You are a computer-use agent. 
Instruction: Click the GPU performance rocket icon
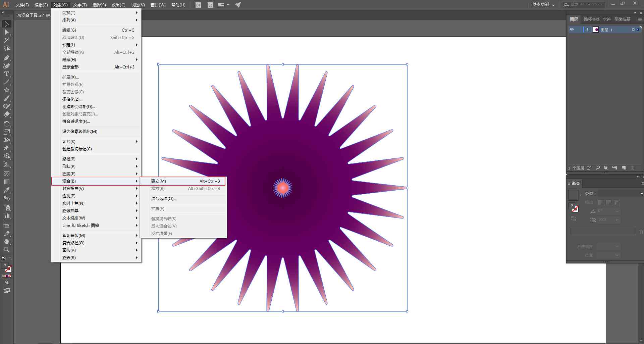238,5
